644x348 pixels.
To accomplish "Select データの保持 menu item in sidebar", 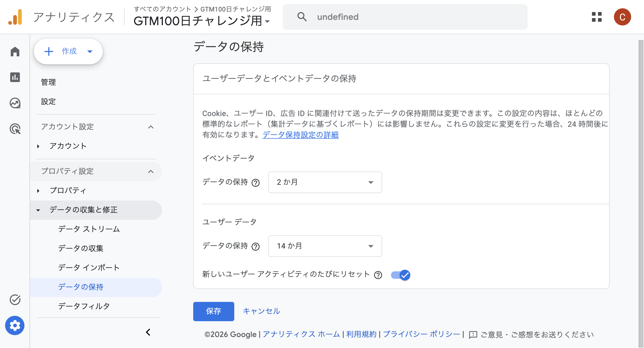I will [96, 287].
